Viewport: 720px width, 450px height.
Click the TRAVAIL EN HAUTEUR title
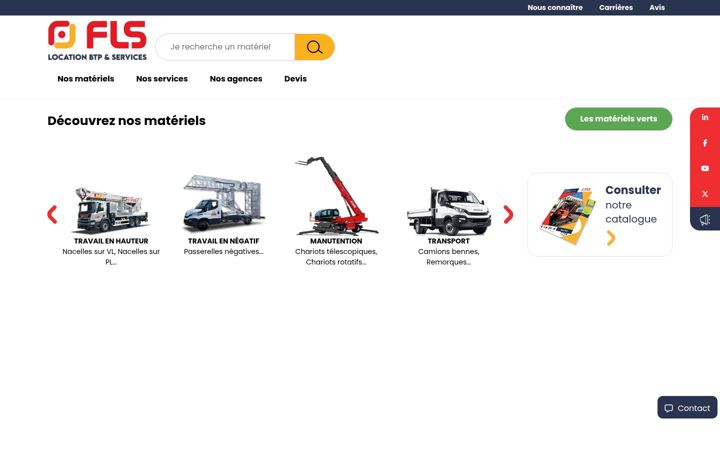click(x=111, y=241)
